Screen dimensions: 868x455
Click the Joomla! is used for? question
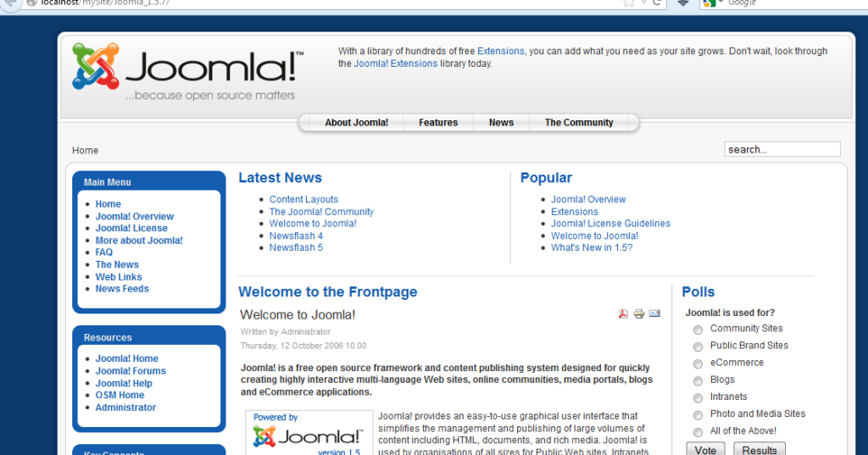pyautogui.click(x=730, y=313)
